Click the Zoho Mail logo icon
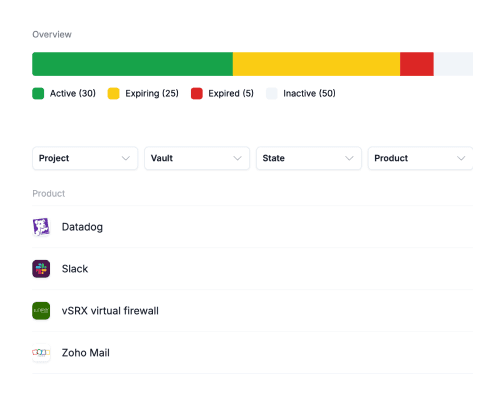Image resolution: width=500 pixels, height=400 pixels. 41,353
